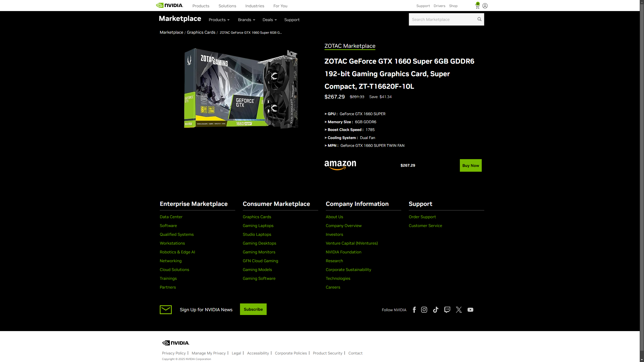Open About Us link
This screenshot has height=362, width=644.
point(334,217)
